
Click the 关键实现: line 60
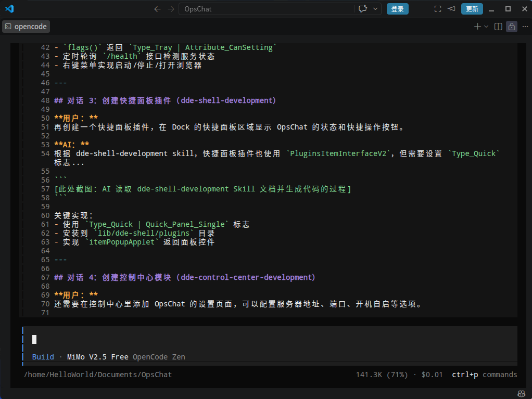73,215
